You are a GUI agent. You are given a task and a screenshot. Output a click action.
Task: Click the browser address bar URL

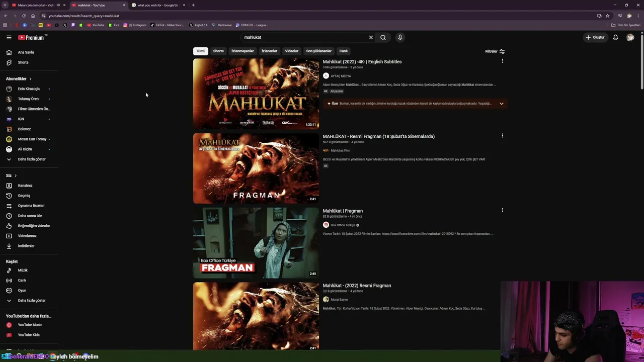84,16
